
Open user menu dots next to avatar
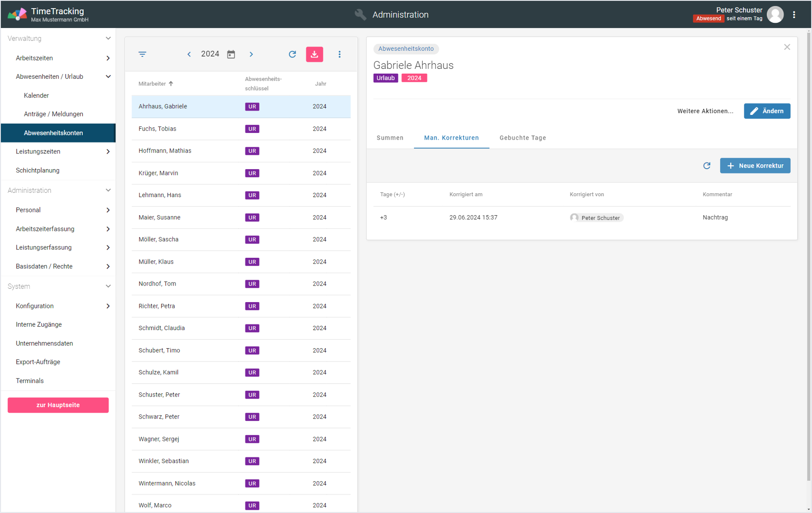coord(794,15)
